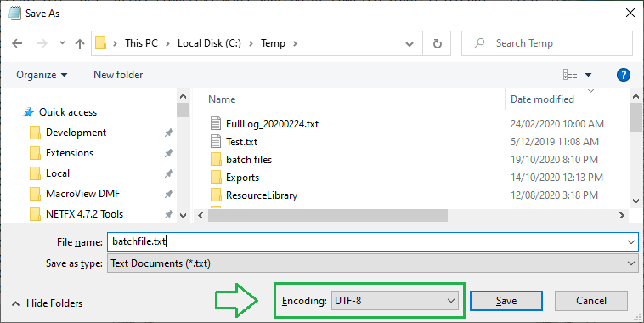Click the File name input field
The width and height of the screenshot is (644, 323).
[x=372, y=241]
